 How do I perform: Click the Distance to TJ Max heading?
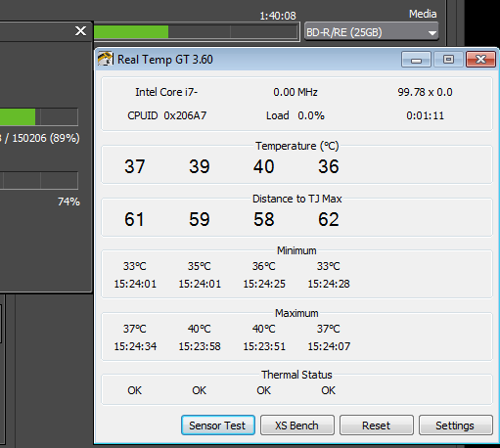(296, 199)
